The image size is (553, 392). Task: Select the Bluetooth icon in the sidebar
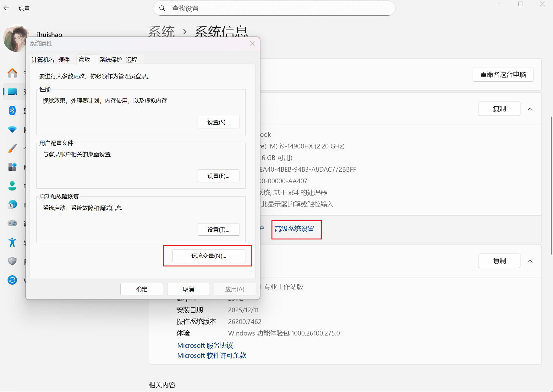pyautogui.click(x=12, y=110)
